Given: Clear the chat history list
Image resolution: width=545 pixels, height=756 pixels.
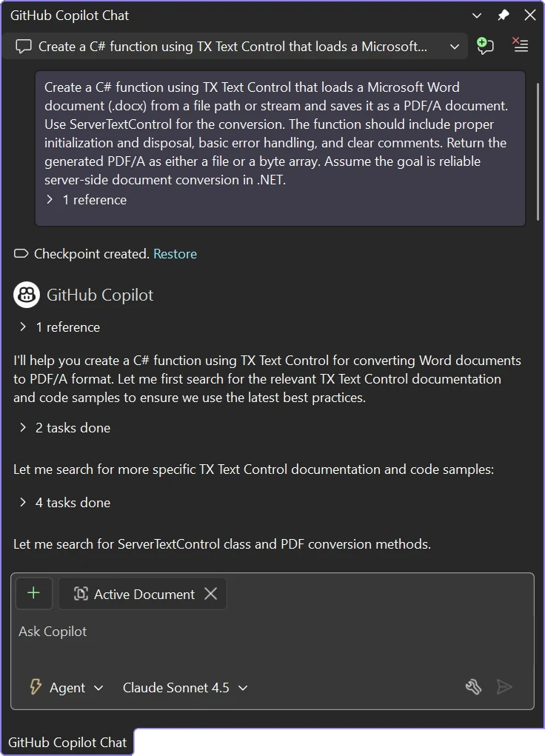Looking at the screenshot, I should pyautogui.click(x=520, y=45).
